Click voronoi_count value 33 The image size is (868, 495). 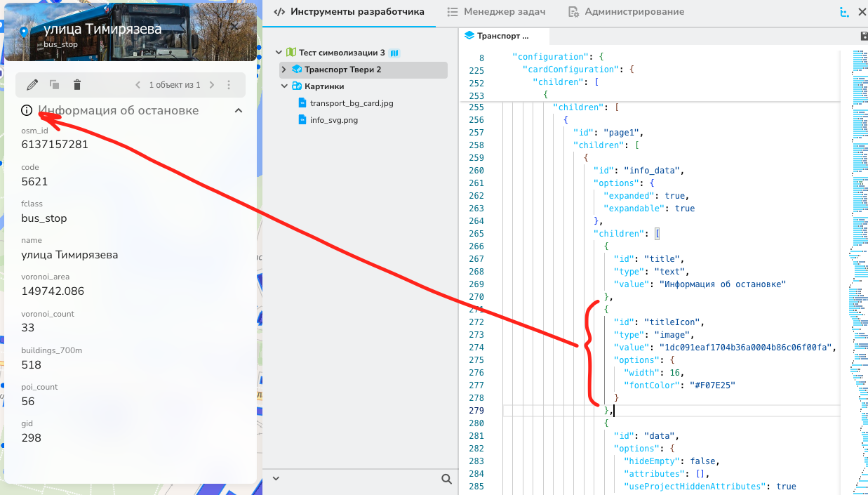[28, 328]
